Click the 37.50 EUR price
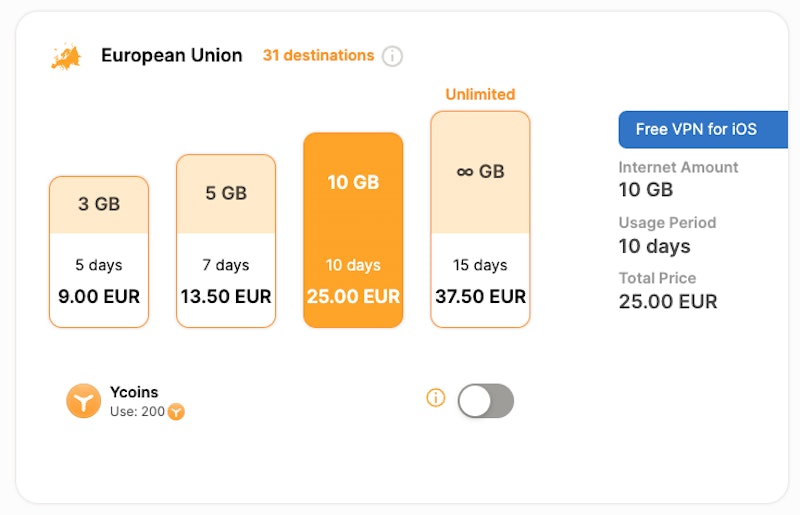 (x=480, y=296)
